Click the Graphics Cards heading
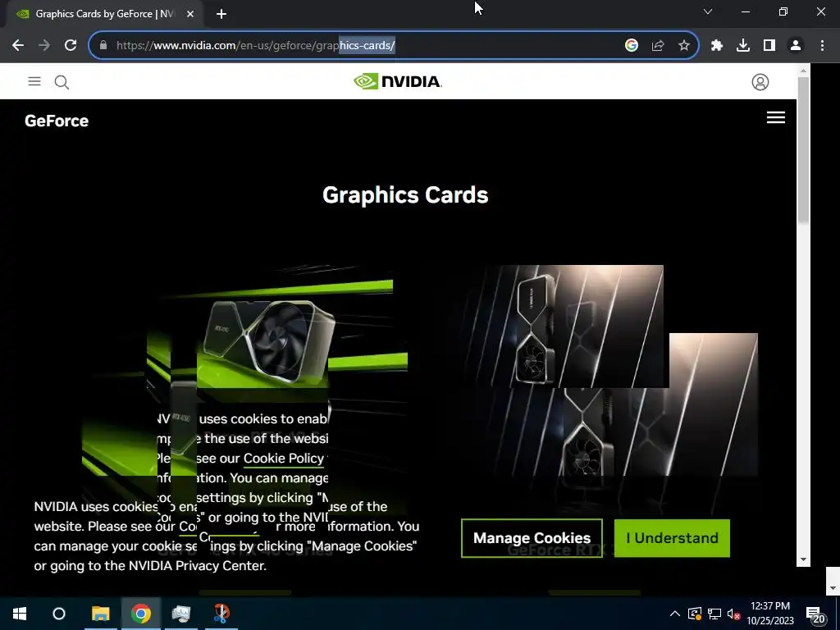 [405, 195]
